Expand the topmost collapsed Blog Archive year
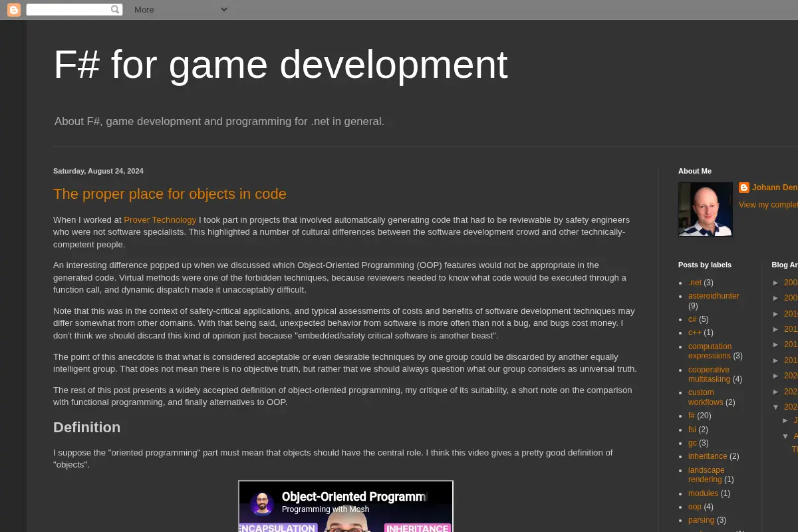The height and width of the screenshot is (532, 798). coord(776,283)
